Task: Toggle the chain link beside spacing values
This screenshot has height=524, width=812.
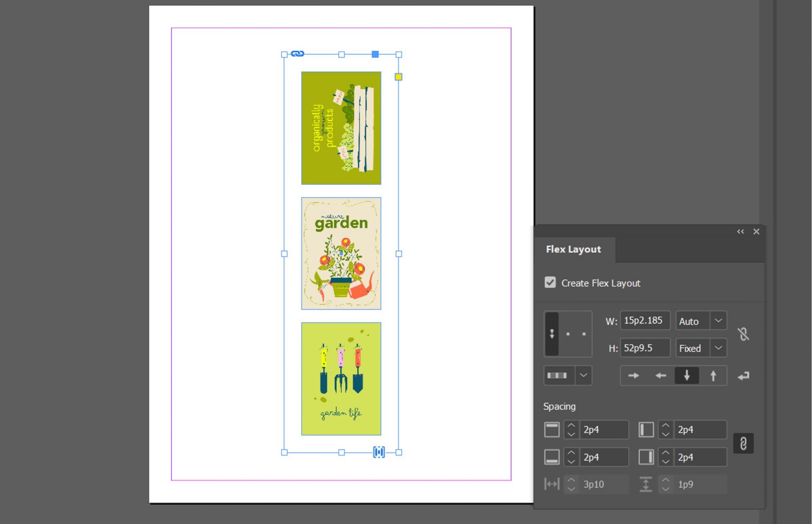Action: (x=743, y=442)
